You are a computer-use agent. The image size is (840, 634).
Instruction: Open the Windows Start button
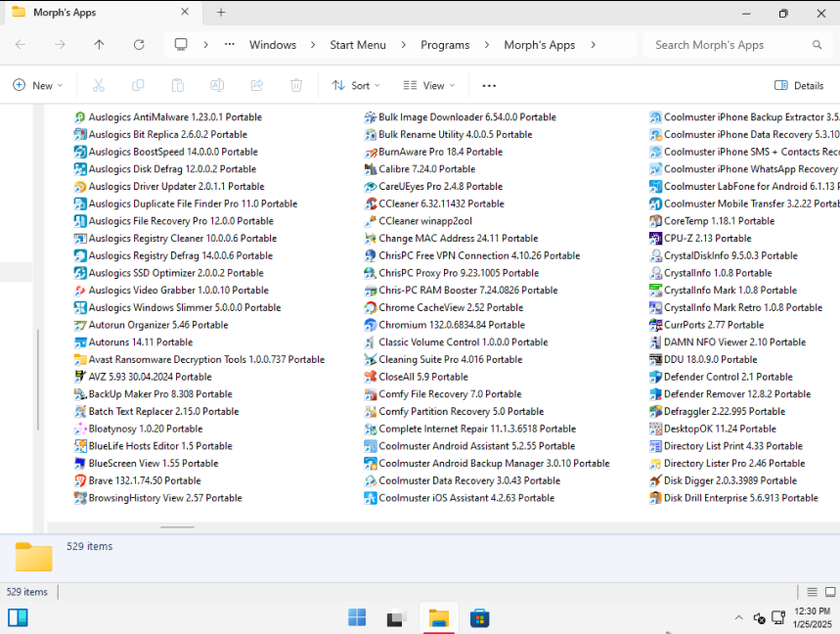click(357, 618)
